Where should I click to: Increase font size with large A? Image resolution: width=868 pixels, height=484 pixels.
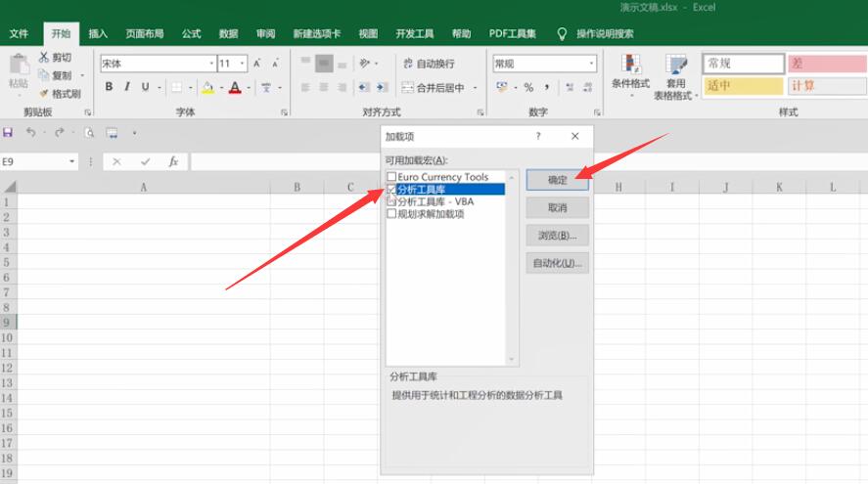coord(256,64)
